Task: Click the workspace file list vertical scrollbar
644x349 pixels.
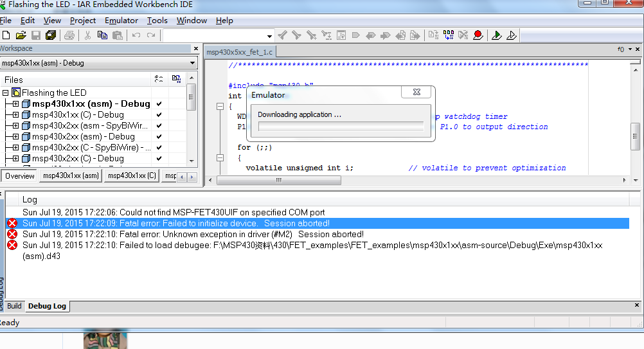Action: tap(192, 119)
